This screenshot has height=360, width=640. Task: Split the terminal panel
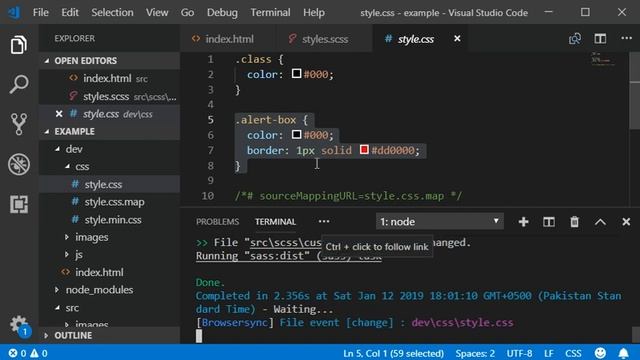pyautogui.click(x=549, y=222)
